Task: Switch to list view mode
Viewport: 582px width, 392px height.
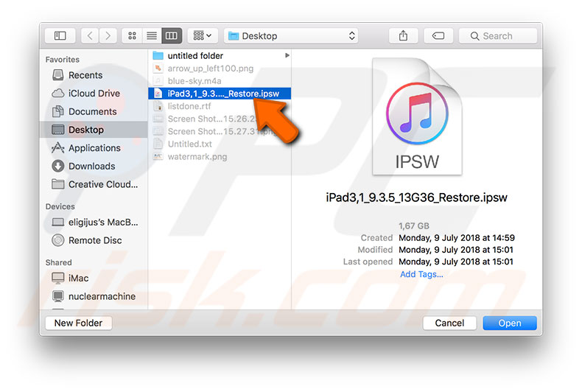Action: 152,35
